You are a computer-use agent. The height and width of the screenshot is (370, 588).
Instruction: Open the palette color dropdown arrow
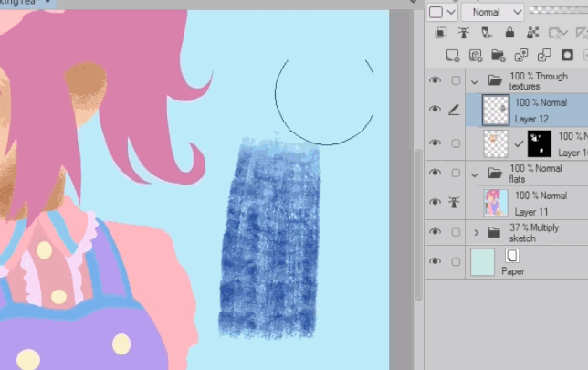pyautogui.click(x=451, y=13)
